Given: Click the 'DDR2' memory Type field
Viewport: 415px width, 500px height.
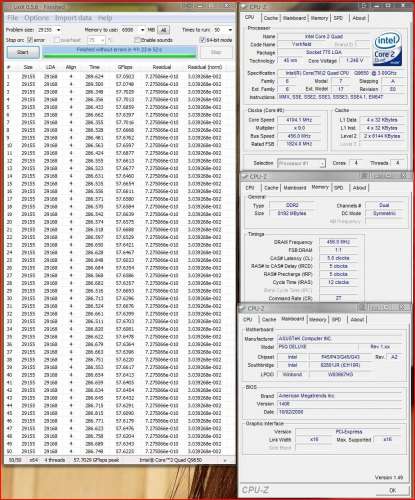Looking at the screenshot, I should pyautogui.click(x=292, y=205).
